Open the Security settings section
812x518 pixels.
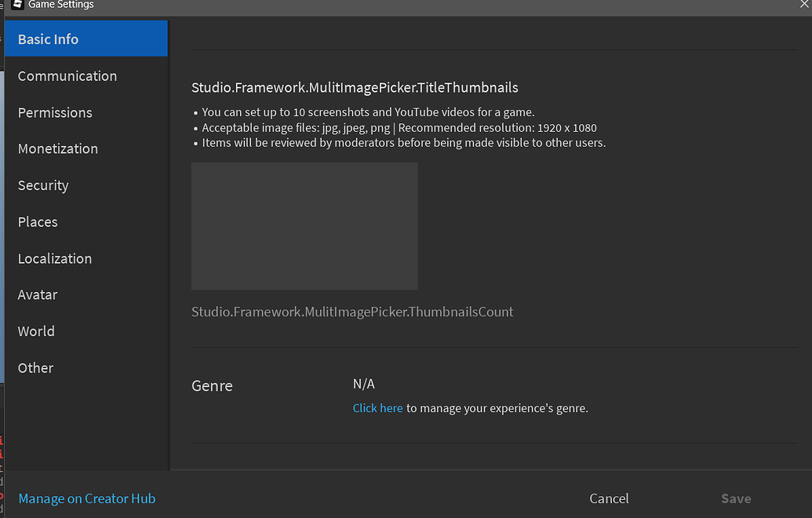(x=43, y=185)
